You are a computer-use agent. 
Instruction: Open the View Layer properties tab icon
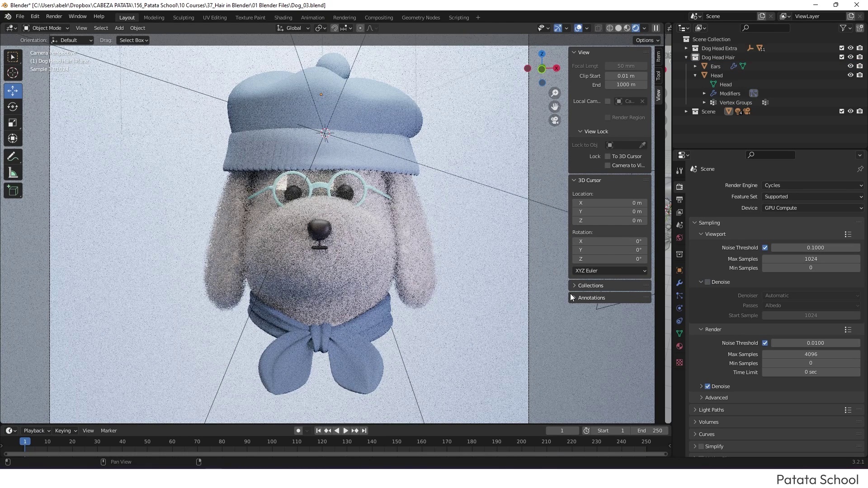click(x=679, y=212)
